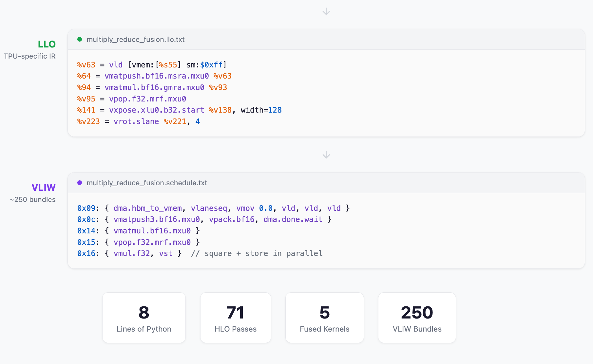The width and height of the screenshot is (593, 364).
Task: Click the purple VLIW stage label
Action: 44,188
